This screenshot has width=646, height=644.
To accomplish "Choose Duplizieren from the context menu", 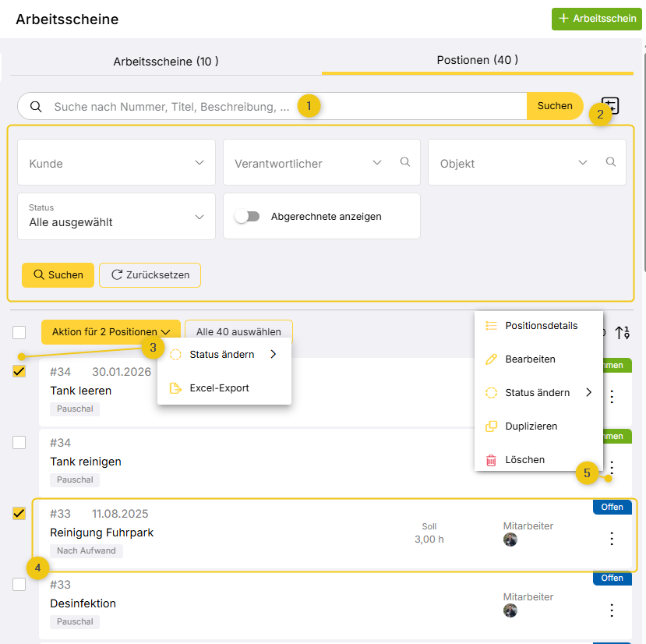I will tap(531, 426).
